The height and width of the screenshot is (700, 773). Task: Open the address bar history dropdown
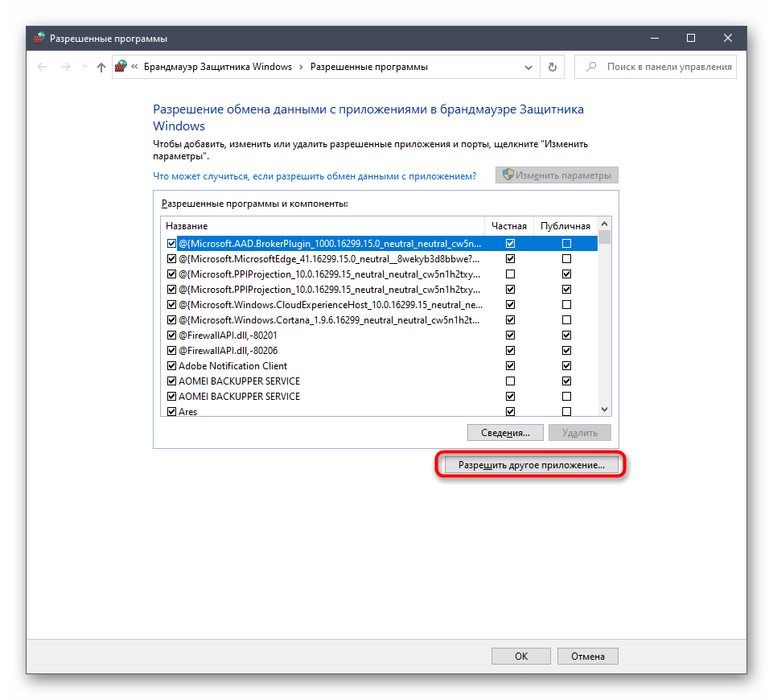[528, 68]
